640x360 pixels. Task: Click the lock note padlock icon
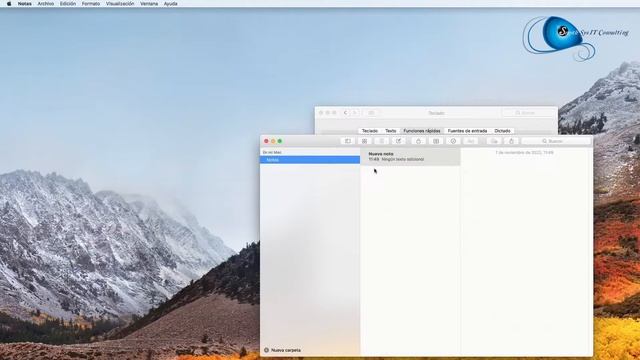pos(418,141)
